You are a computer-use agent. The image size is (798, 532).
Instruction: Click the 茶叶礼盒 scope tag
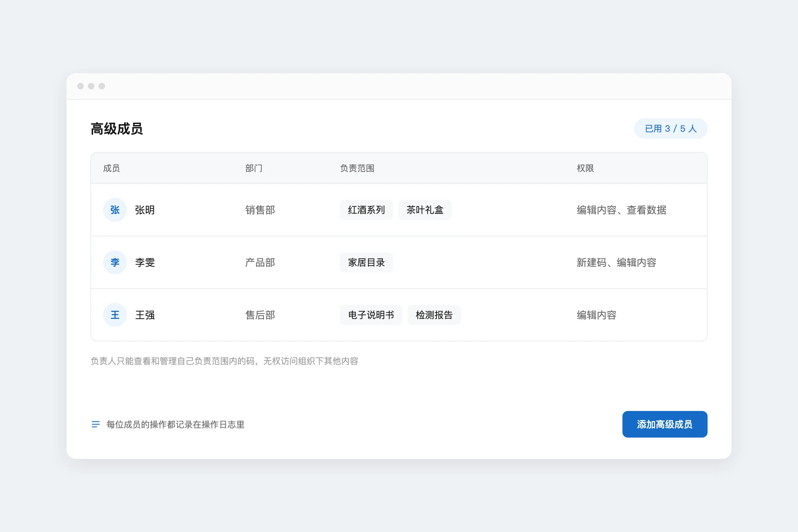pyautogui.click(x=425, y=210)
